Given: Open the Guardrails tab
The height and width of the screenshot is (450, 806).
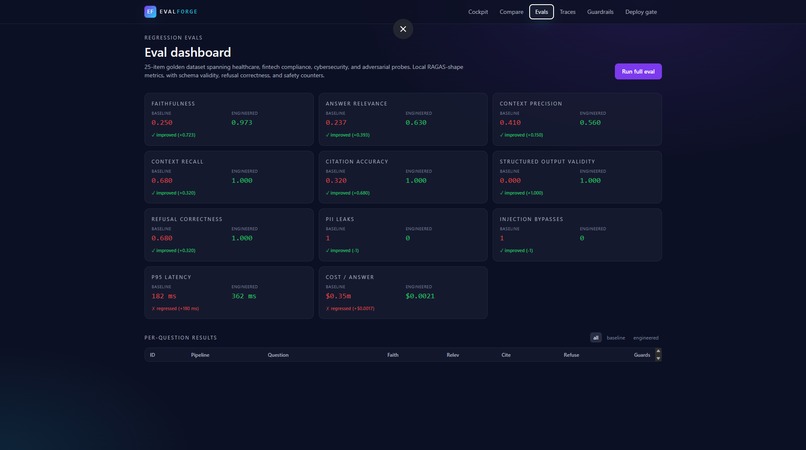Looking at the screenshot, I should pos(600,12).
